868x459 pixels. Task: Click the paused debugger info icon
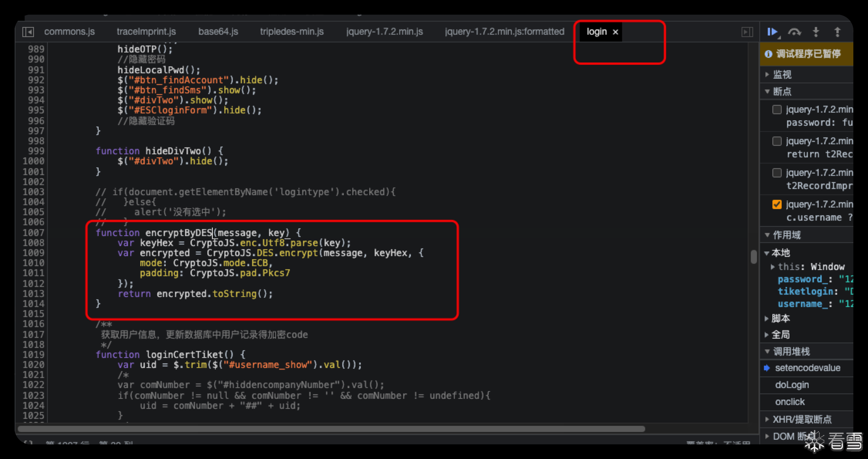pos(769,54)
